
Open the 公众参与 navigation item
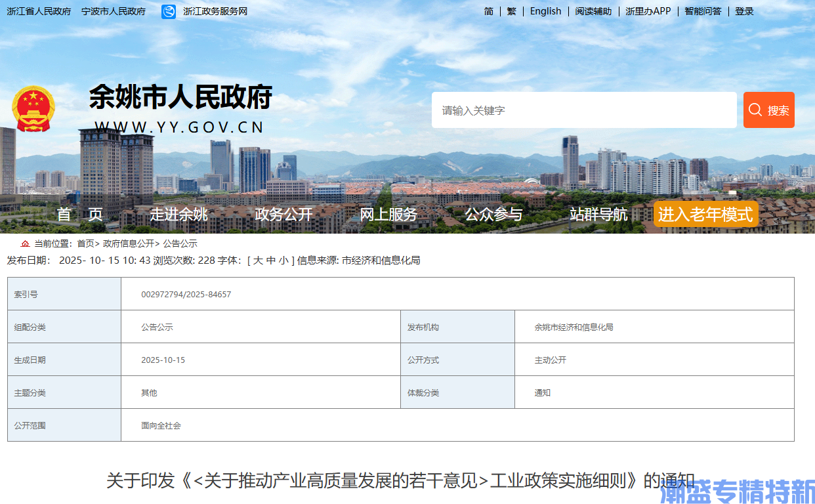(x=493, y=214)
